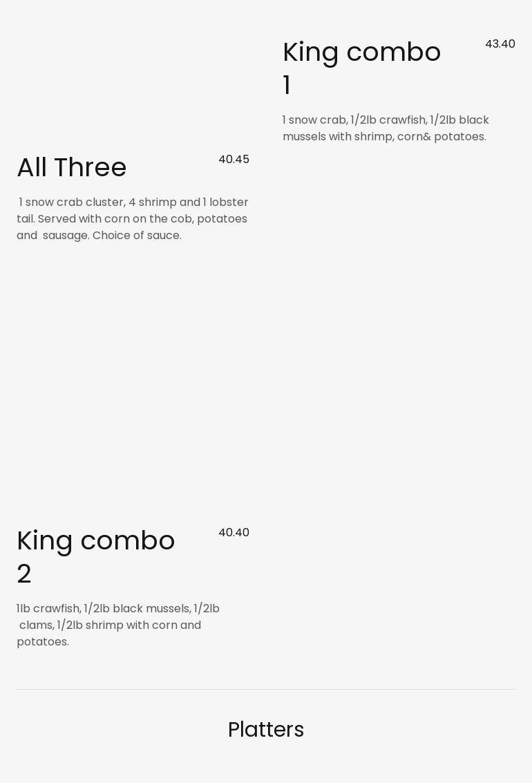Click the wrapped digit '1' under King combo

point(287,86)
